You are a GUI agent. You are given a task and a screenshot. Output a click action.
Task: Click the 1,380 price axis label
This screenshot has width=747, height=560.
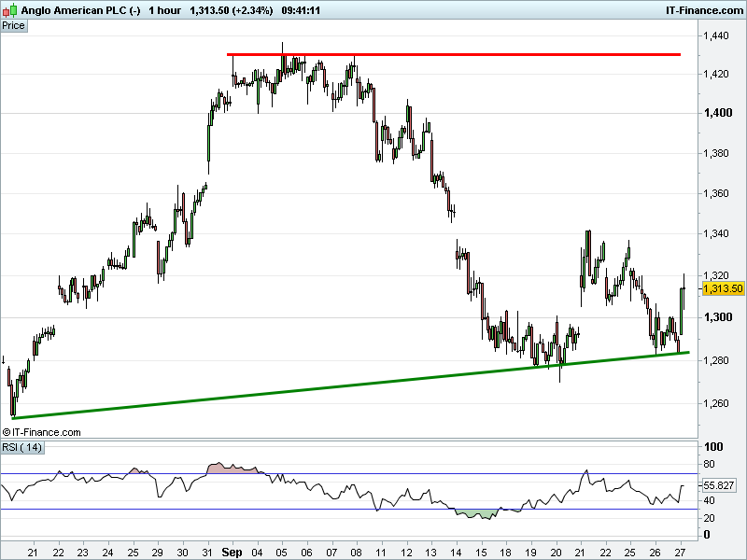pyautogui.click(x=716, y=153)
